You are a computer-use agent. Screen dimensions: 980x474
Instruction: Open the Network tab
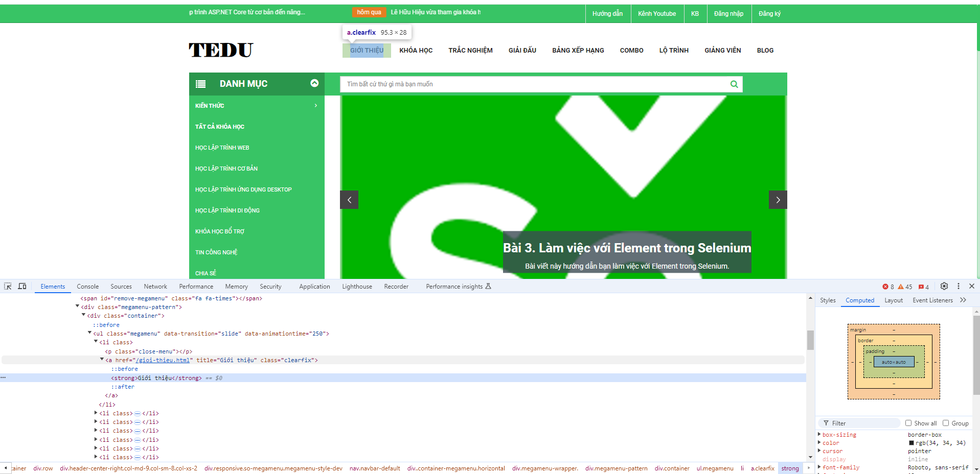tap(155, 287)
